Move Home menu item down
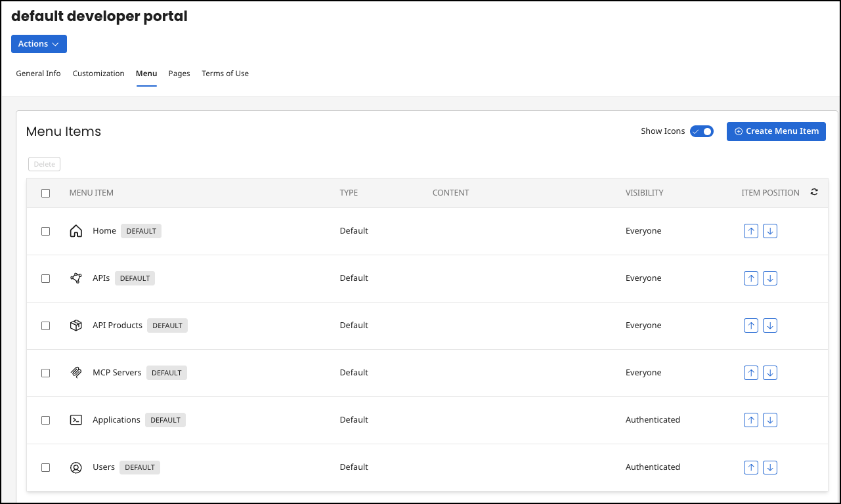841x504 pixels. tap(770, 231)
